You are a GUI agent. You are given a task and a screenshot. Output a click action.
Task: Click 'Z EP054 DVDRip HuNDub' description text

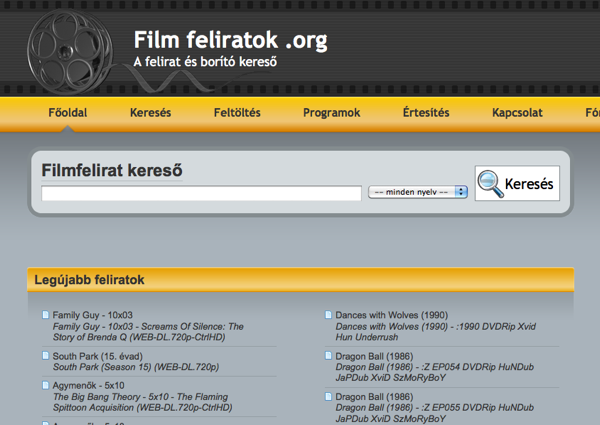434,372
